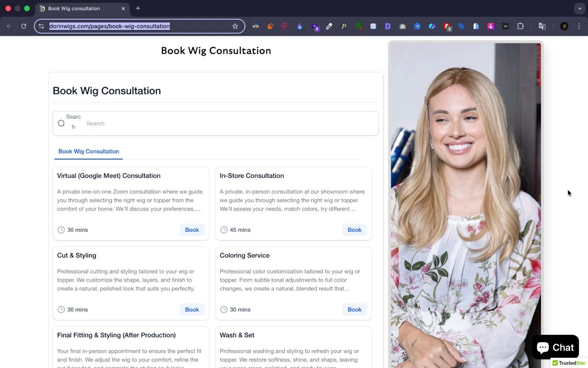
Task: Click the Final Fitting & Styling title
Action: pos(116,335)
